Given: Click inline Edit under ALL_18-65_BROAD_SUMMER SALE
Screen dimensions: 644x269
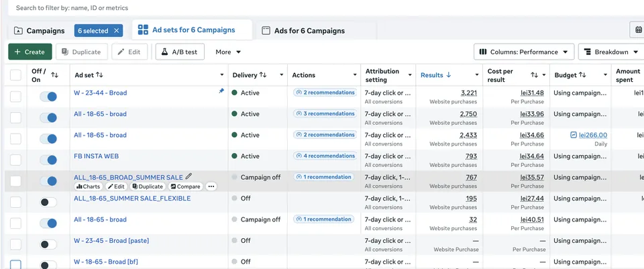Looking at the screenshot, I should tap(116, 186).
